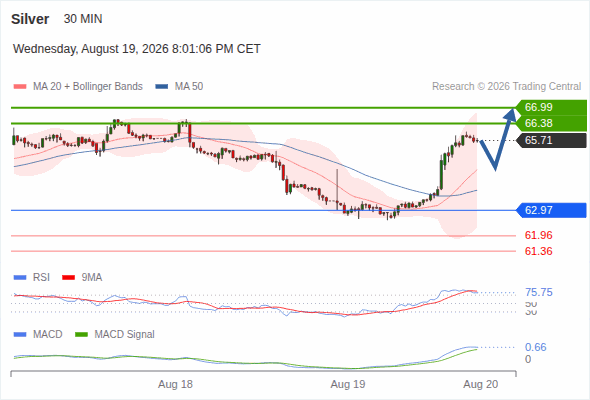Screen dimensions: 590x400
Task: Click the green MACD Signal legend swatch
Action: coord(81,335)
